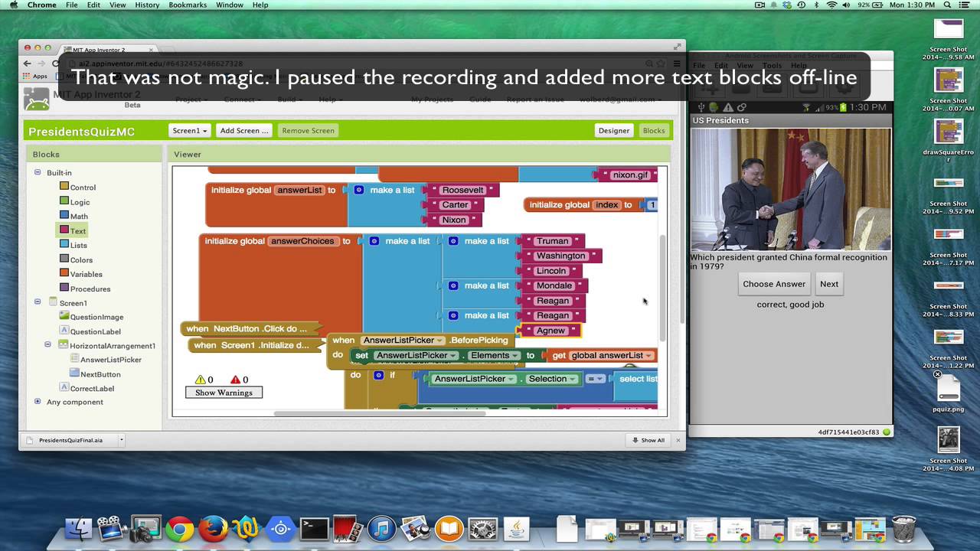Expand the Any component tree node
This screenshot has height=551, width=980.
38,401
